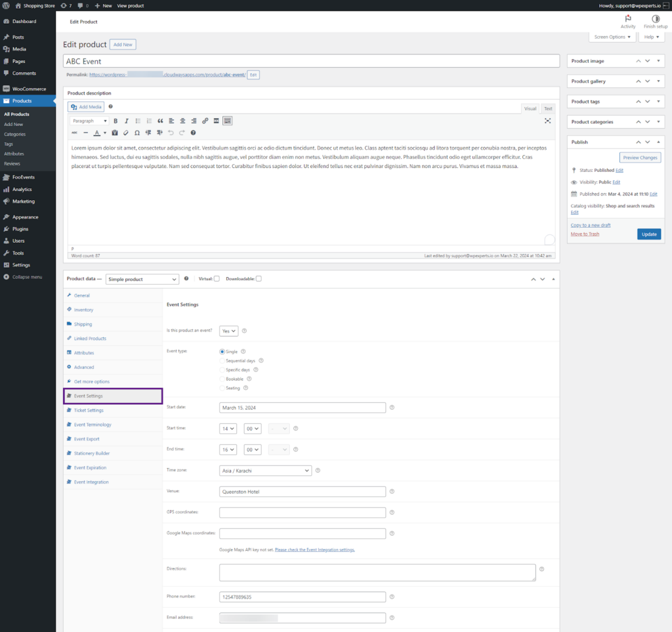This screenshot has width=672, height=632.
Task: Expand the Screen Options panel
Action: [x=612, y=37]
